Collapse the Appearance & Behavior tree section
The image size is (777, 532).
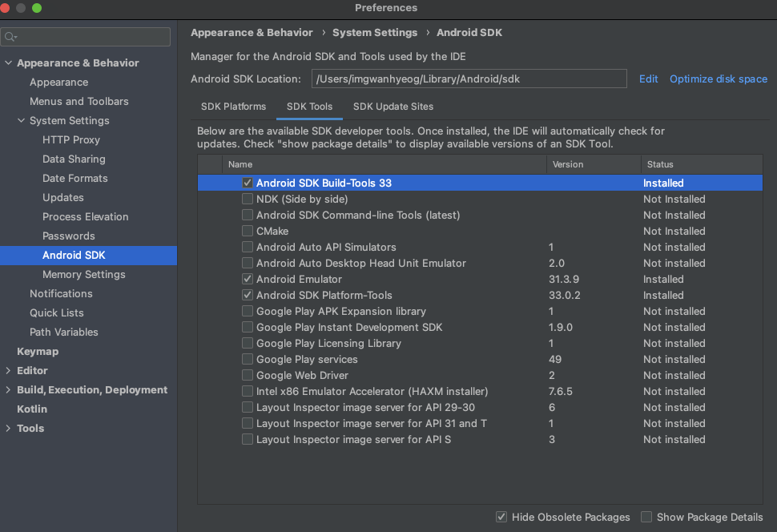9,63
